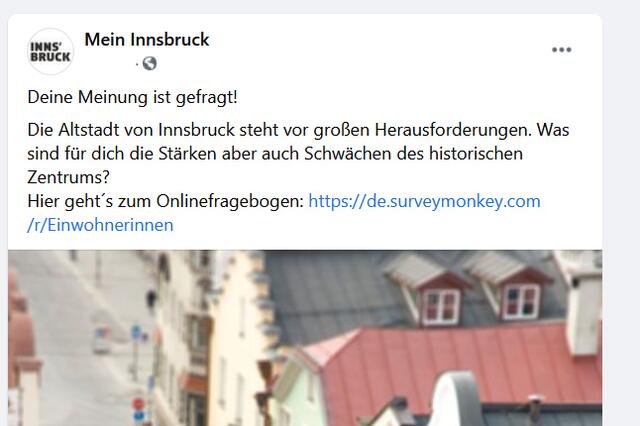Click the 'Deine Meinung ist gefragt!' headline
640x426 pixels.
(132, 97)
